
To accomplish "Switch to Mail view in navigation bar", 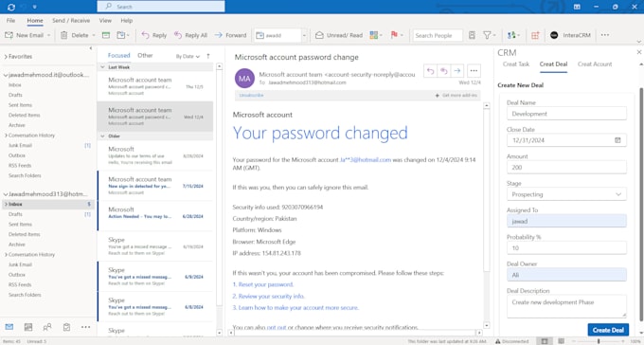I will [9, 327].
